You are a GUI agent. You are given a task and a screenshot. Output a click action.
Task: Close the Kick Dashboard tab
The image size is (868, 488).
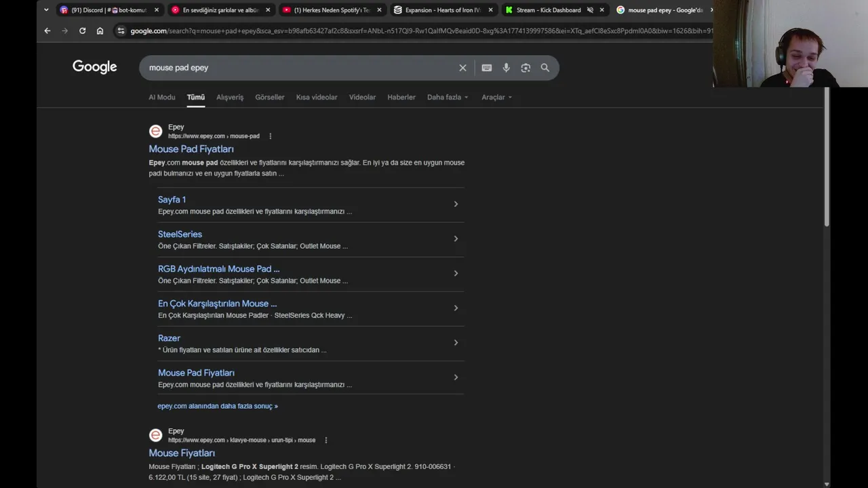coord(601,10)
